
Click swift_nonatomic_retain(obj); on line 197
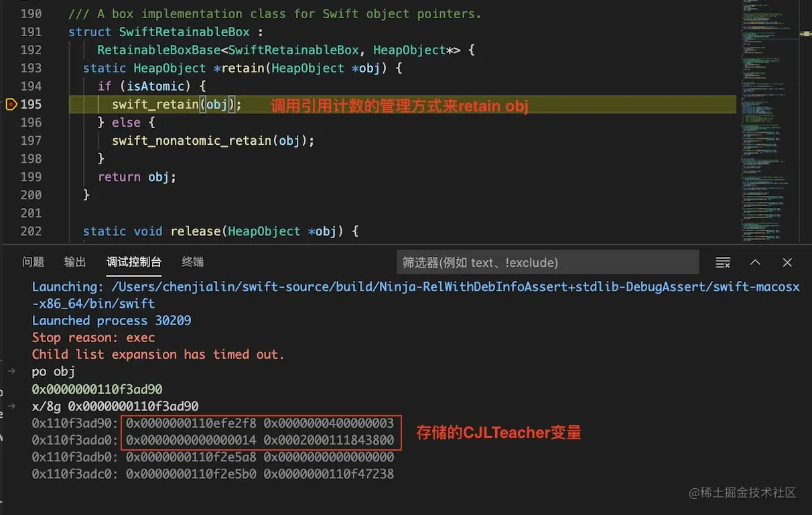coord(213,141)
